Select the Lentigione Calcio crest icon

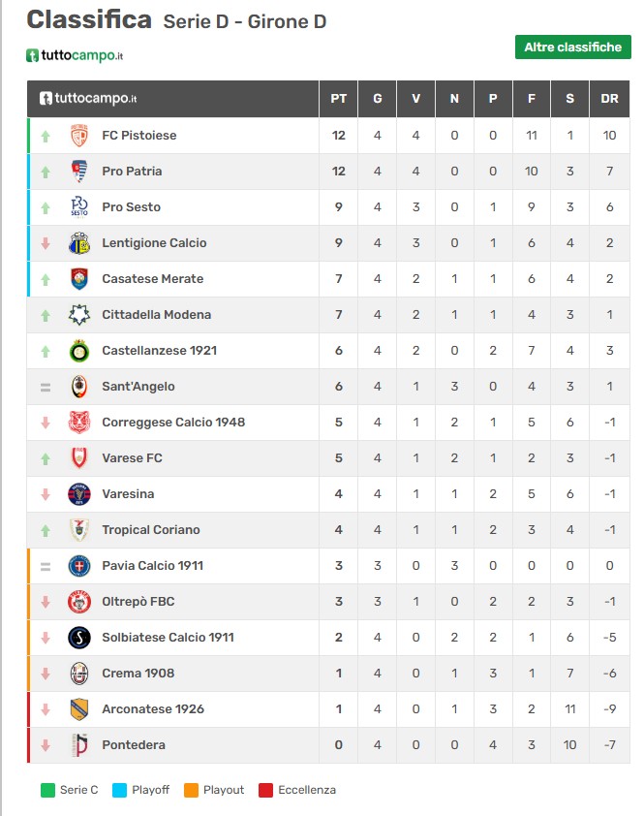tap(79, 243)
